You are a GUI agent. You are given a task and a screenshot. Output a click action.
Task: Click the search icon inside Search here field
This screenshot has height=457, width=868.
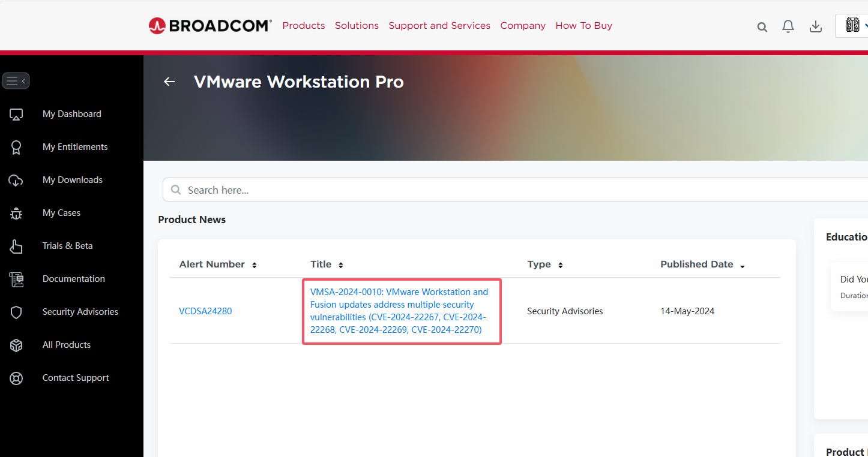click(176, 190)
